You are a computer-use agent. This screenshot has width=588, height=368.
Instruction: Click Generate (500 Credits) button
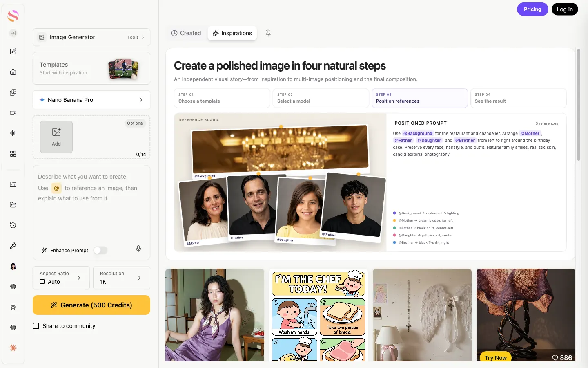click(91, 305)
